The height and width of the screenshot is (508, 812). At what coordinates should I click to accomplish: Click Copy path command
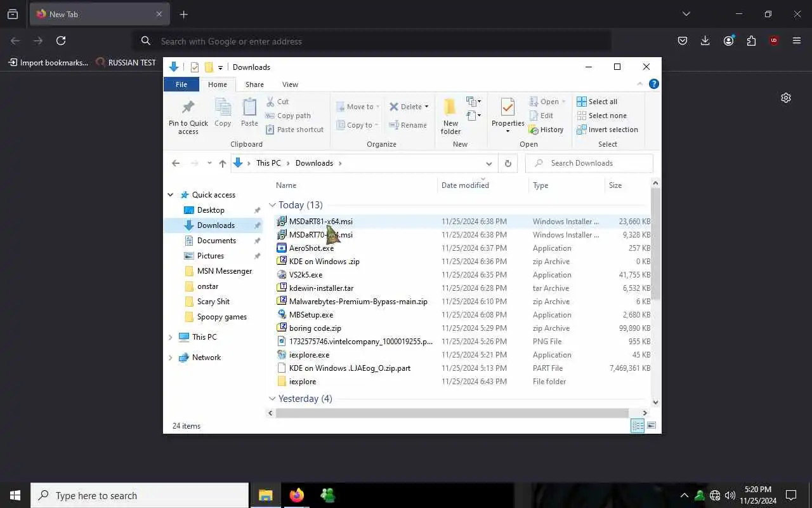(x=288, y=116)
